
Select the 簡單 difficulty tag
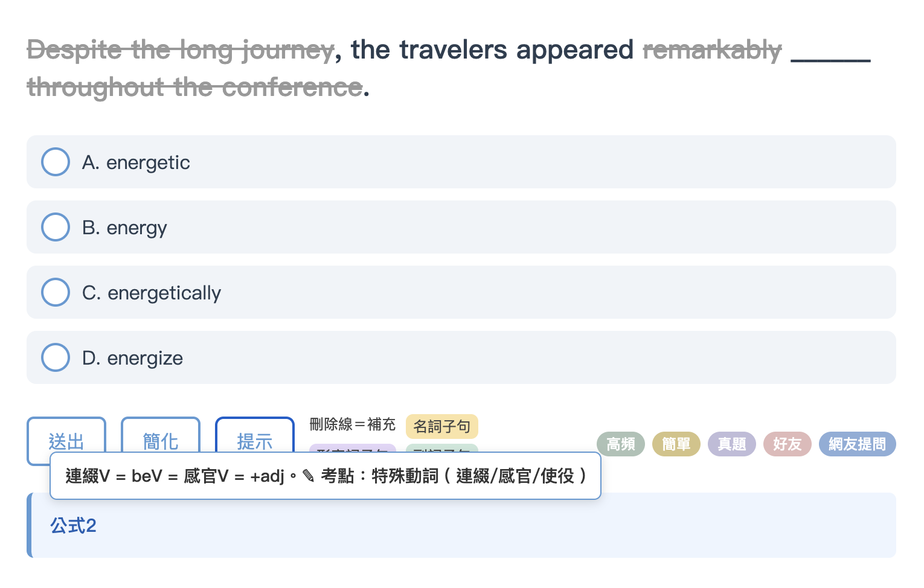coord(676,444)
